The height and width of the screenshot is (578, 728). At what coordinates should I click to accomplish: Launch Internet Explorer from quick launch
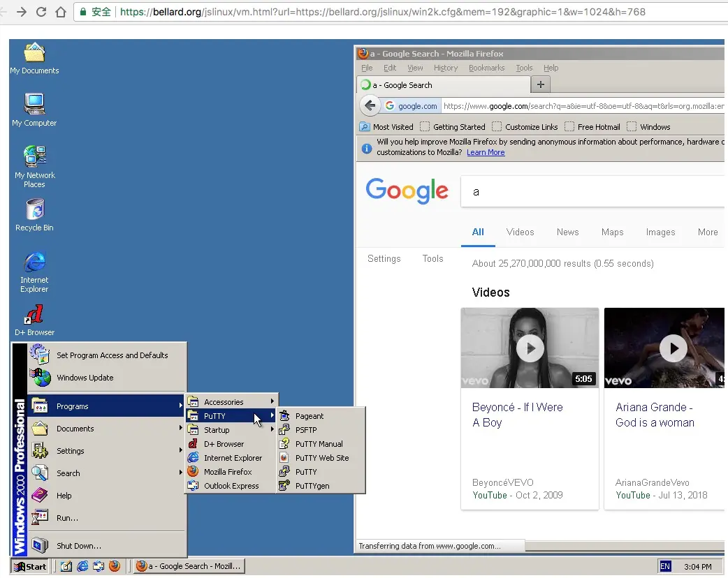click(82, 566)
